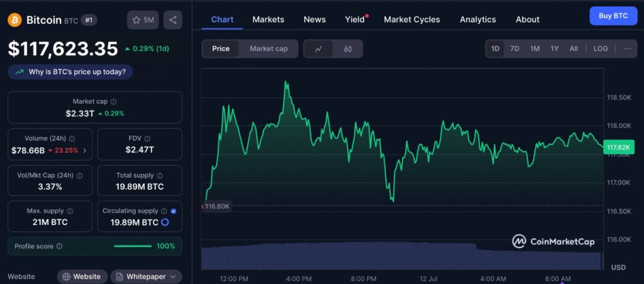Click Why is BTC's price up today
Image resolution: width=644 pixels, height=284 pixels.
70,72
